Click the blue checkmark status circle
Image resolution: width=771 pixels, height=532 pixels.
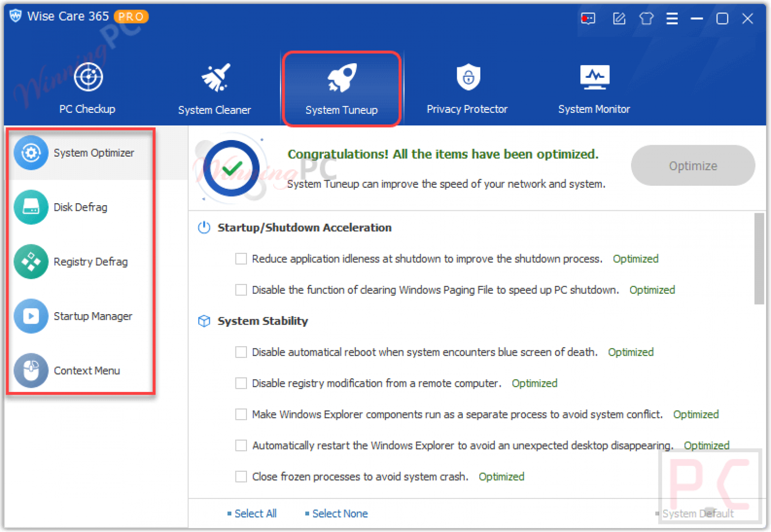pos(231,168)
